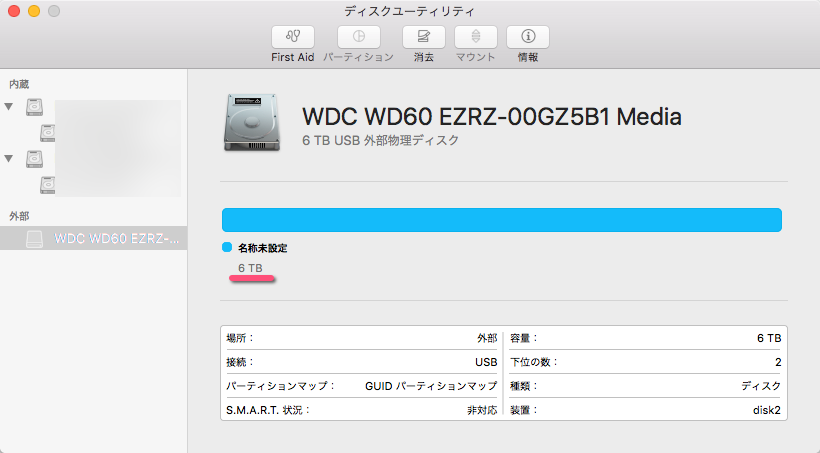Minimize the Disk Utility window

point(34,11)
